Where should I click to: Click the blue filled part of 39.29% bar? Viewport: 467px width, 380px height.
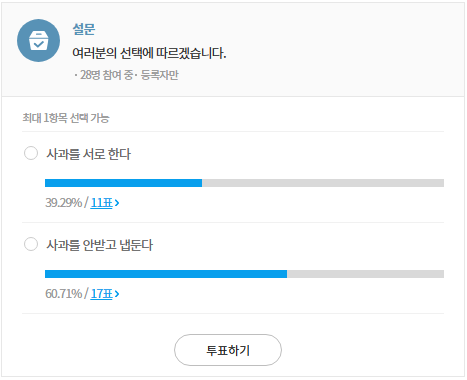[x=123, y=183]
